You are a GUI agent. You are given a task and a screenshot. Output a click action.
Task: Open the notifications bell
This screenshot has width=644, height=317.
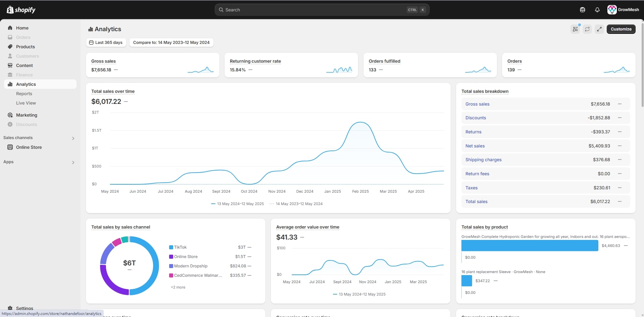[597, 10]
